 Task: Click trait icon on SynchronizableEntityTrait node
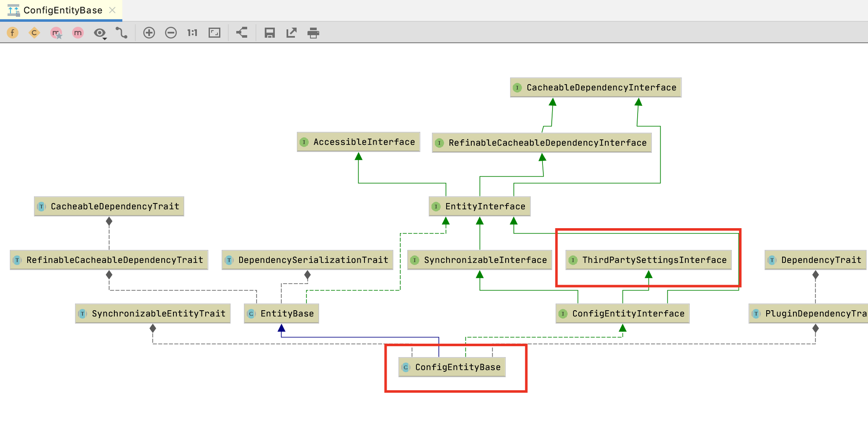82,314
